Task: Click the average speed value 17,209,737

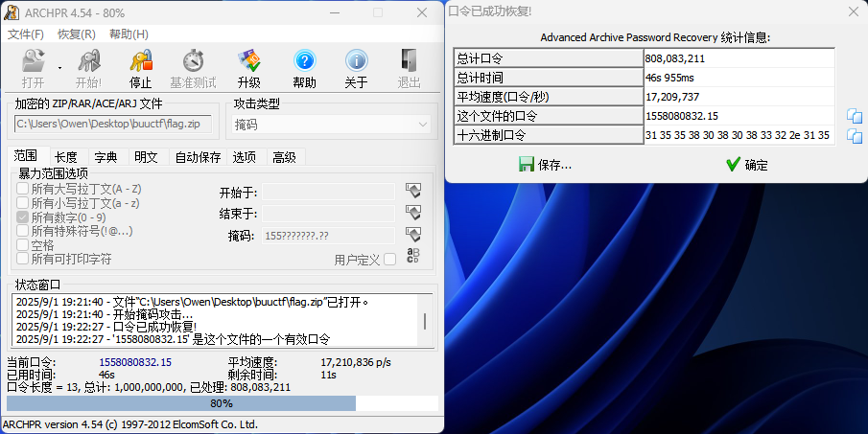Action: click(x=739, y=97)
